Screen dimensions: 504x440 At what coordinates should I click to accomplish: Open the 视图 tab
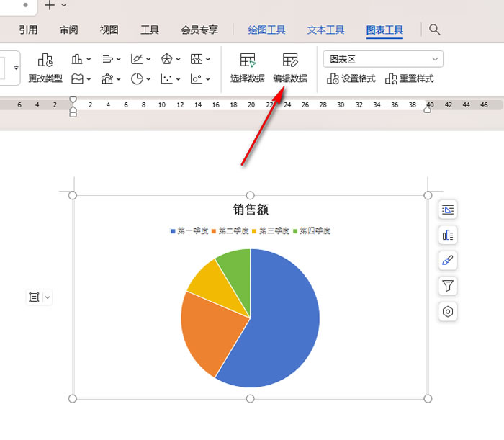coord(109,30)
